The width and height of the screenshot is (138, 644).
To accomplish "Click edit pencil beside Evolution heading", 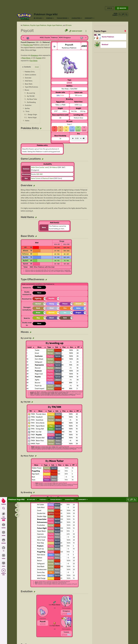I will 35,592.
